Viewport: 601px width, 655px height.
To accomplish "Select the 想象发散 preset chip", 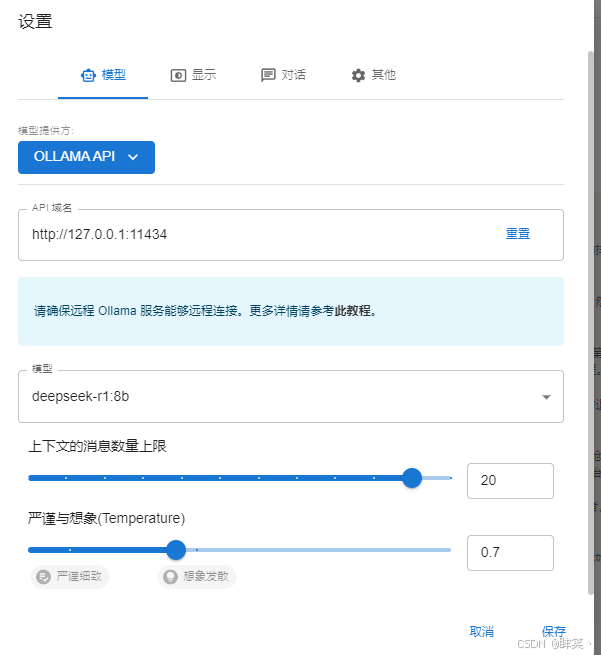I will pos(197,577).
